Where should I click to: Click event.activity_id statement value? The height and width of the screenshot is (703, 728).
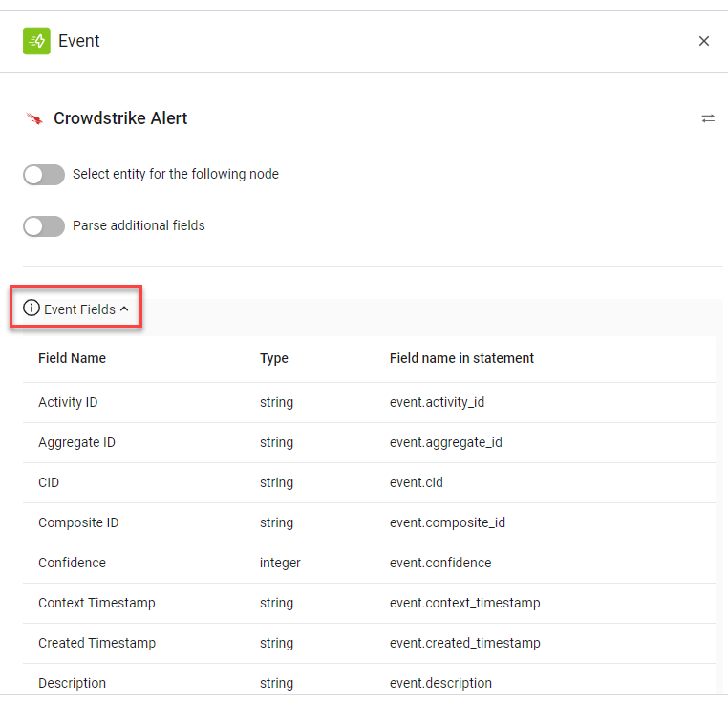(x=437, y=402)
